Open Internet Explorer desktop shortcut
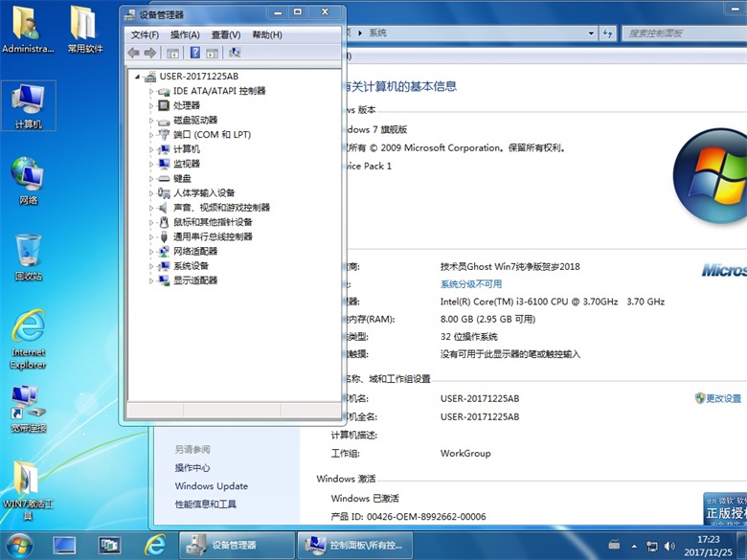Image resolution: width=747 pixels, height=560 pixels. [28, 335]
